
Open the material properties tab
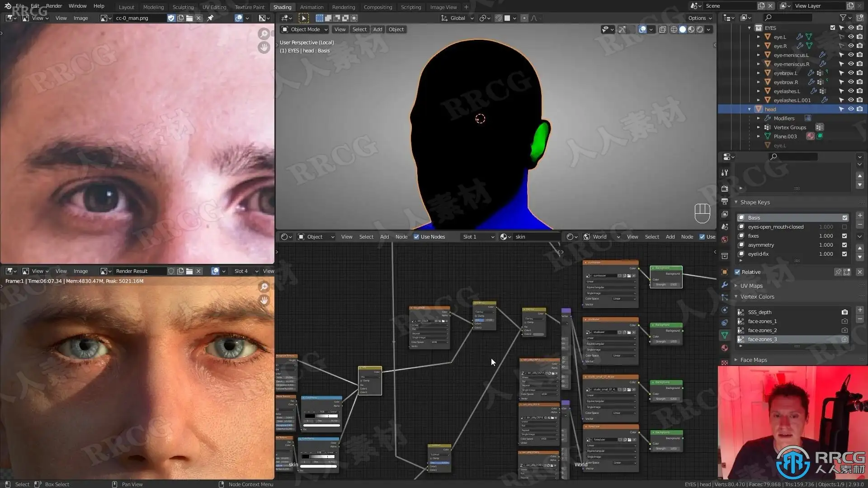[725, 347]
